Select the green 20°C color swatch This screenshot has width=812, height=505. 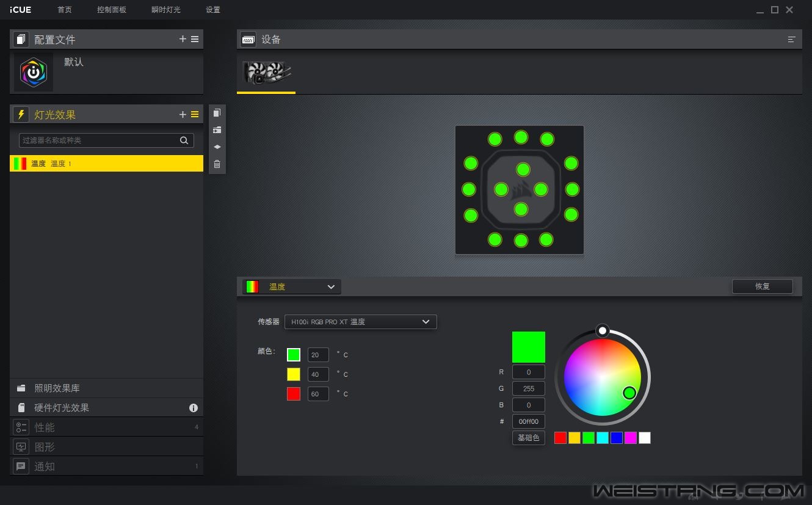[294, 355]
